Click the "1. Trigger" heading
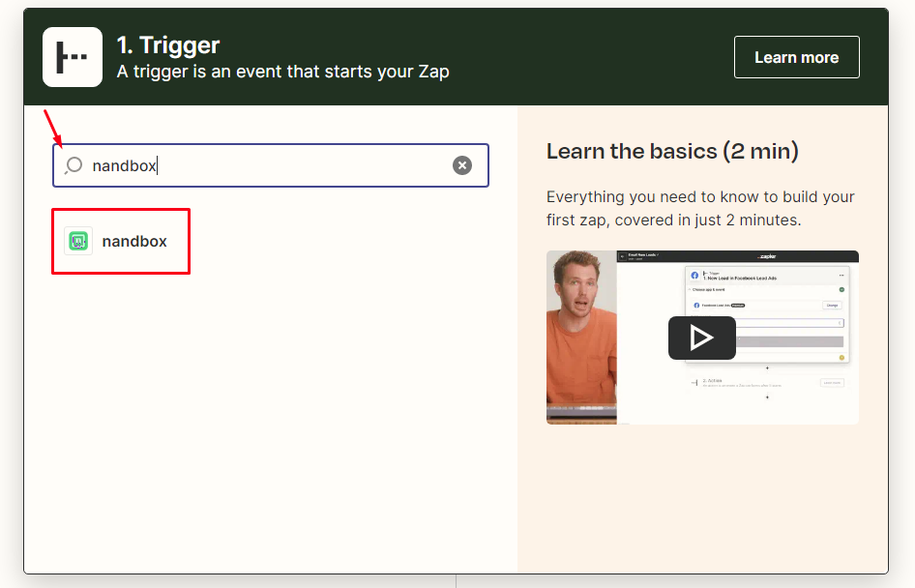The image size is (915, 588). tap(168, 44)
